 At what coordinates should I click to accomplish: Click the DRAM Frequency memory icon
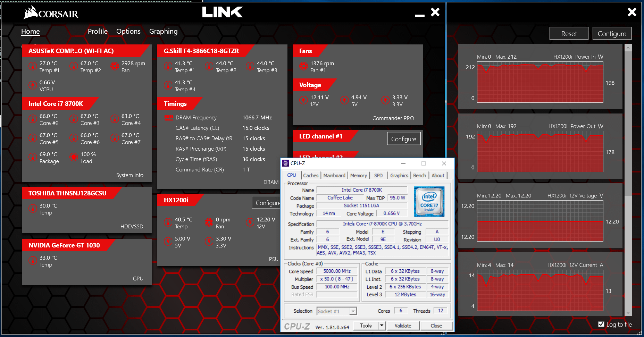tap(168, 118)
